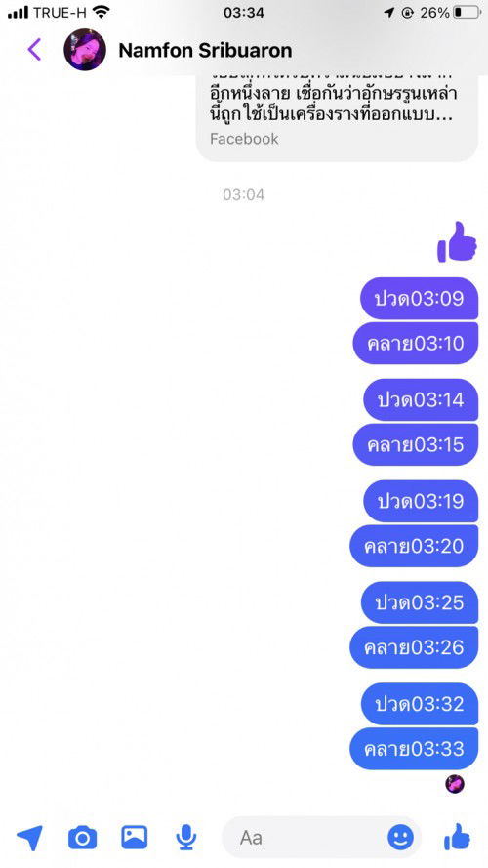Open the camera icon in the composer bar

82,838
